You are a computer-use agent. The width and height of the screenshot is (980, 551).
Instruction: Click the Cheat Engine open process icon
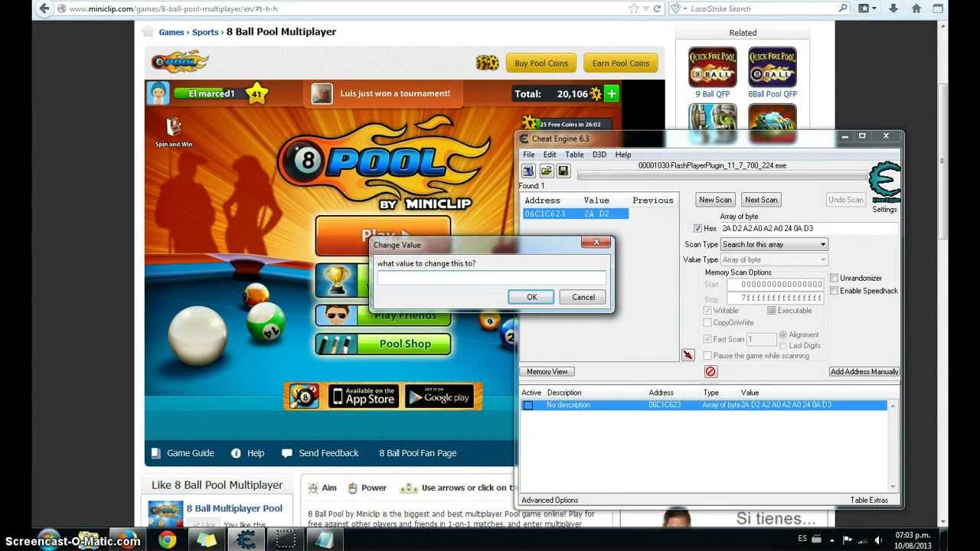pyautogui.click(x=528, y=171)
